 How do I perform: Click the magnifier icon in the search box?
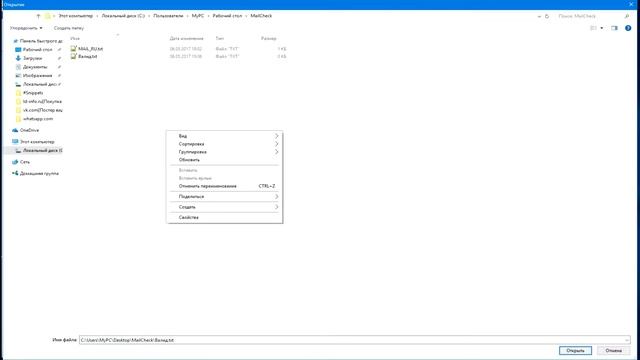pyautogui.click(x=627, y=16)
